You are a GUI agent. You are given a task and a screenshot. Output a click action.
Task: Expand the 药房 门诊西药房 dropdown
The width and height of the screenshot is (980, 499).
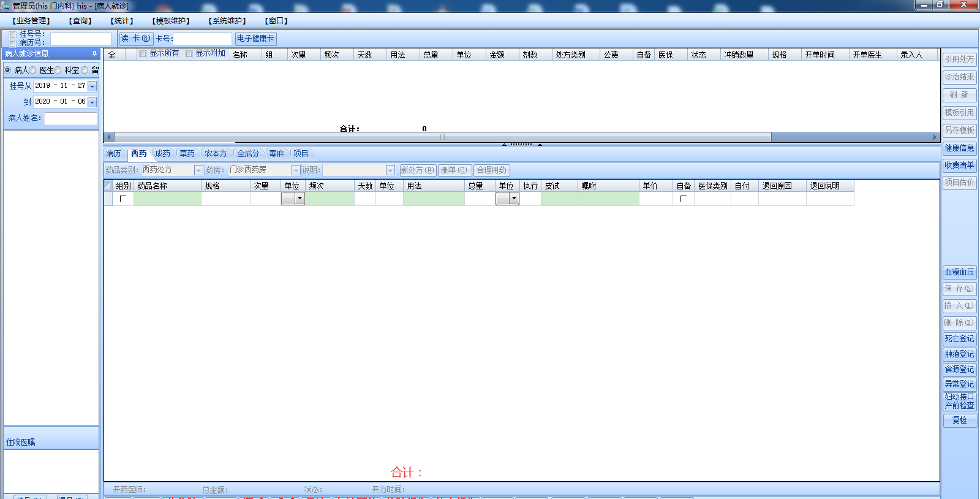(296, 170)
